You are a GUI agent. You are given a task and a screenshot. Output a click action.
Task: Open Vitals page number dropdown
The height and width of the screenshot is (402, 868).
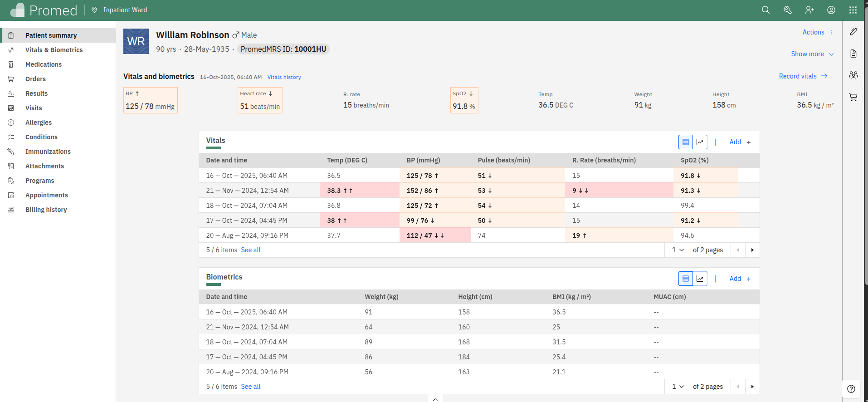pos(678,250)
